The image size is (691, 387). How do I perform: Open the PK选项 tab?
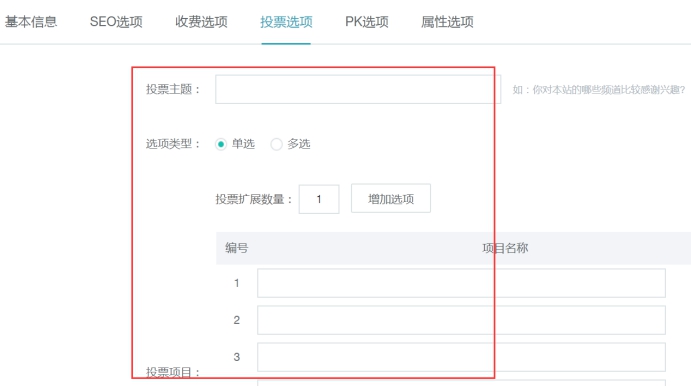click(367, 22)
